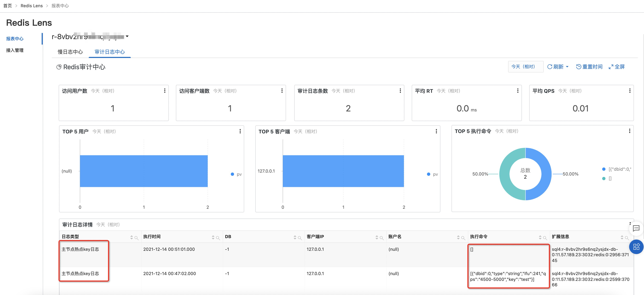Open the more menu on 访问客户端数 card
This screenshot has width=644, height=295.
coord(282,91)
